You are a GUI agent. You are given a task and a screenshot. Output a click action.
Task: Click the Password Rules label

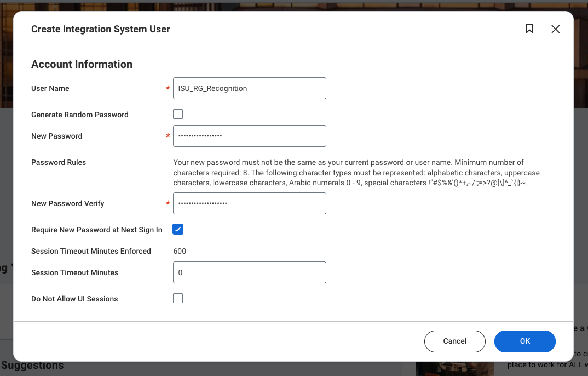pos(59,162)
